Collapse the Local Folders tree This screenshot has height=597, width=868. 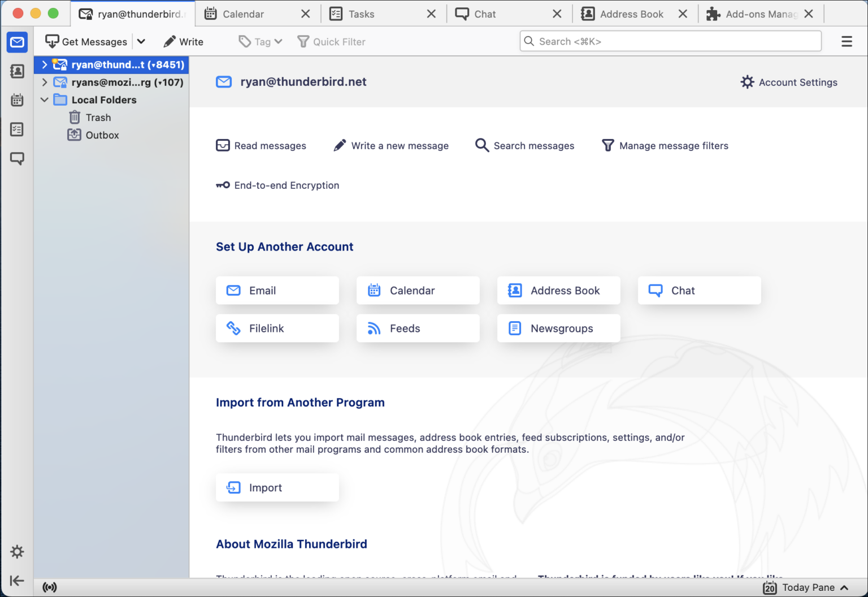[44, 99]
